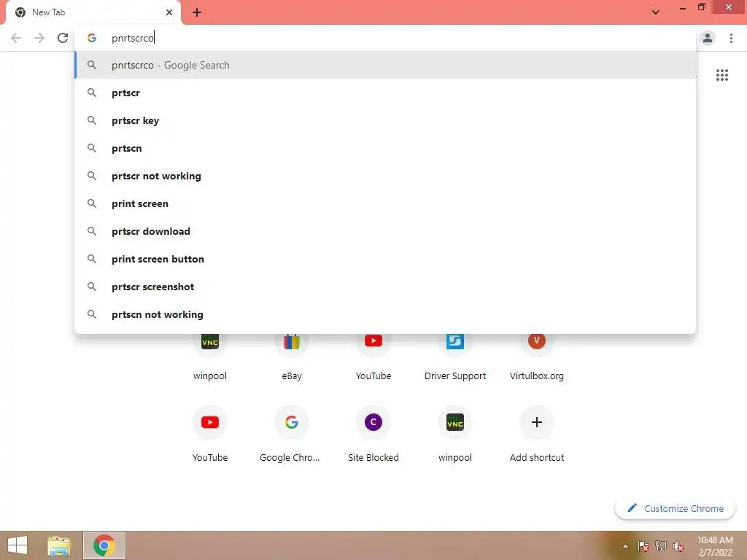This screenshot has width=747, height=560.
Task: Open the Google Chro... shortcut
Action: [292, 434]
